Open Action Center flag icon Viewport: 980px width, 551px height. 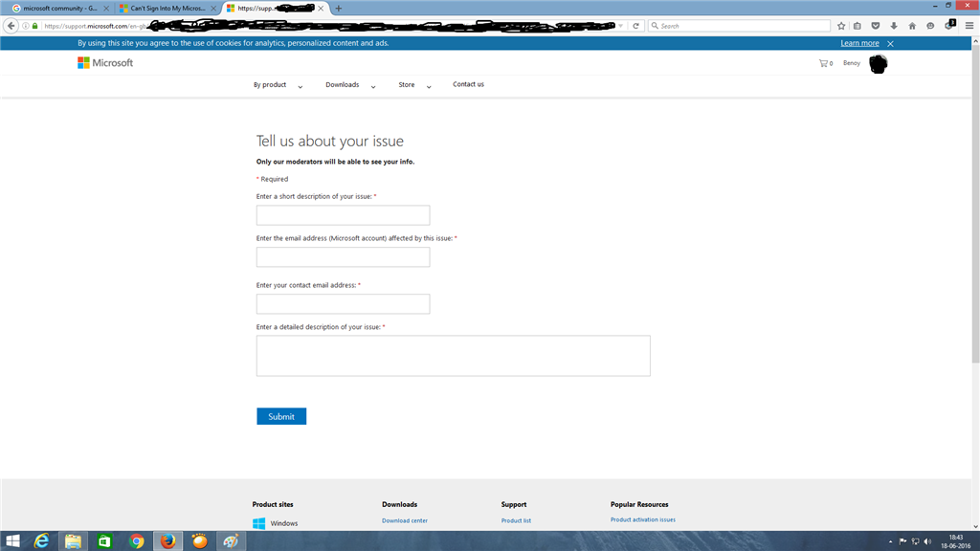(x=903, y=541)
